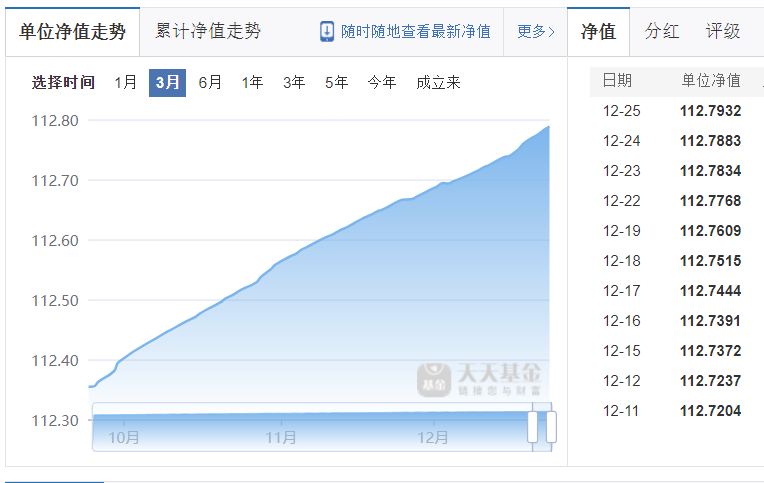Click the 12-24 date row
This screenshot has height=483, width=764.
point(621,141)
